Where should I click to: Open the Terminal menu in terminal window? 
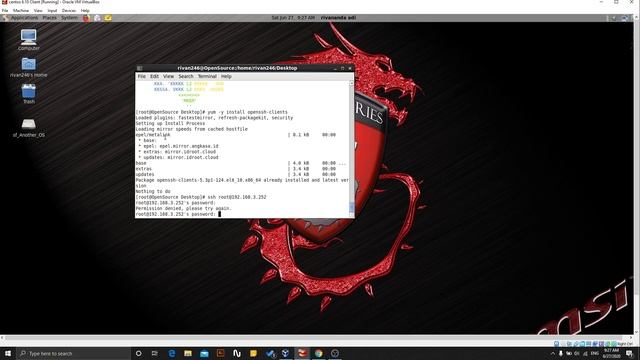coord(207,76)
